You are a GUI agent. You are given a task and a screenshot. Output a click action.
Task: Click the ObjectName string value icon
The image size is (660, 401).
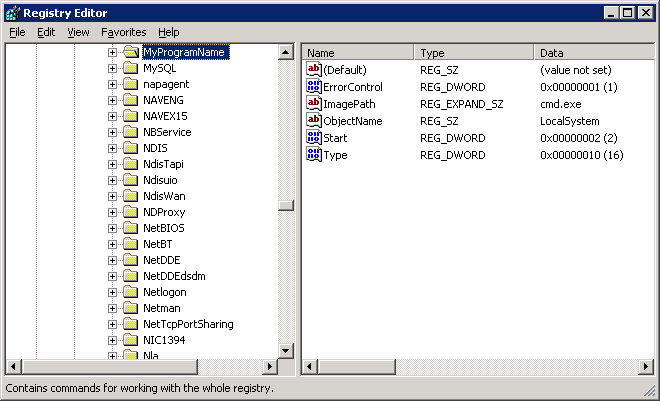313,121
